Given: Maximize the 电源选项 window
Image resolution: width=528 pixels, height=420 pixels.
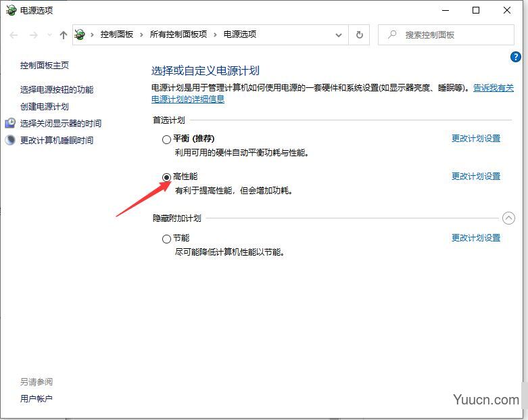Looking at the screenshot, I should point(476,10).
